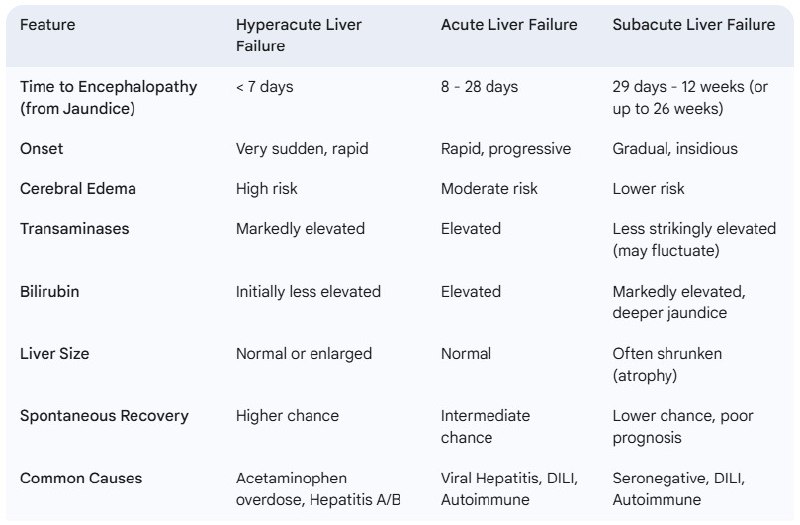Select the Time to Encephalopathy row label

pyautogui.click(x=108, y=97)
